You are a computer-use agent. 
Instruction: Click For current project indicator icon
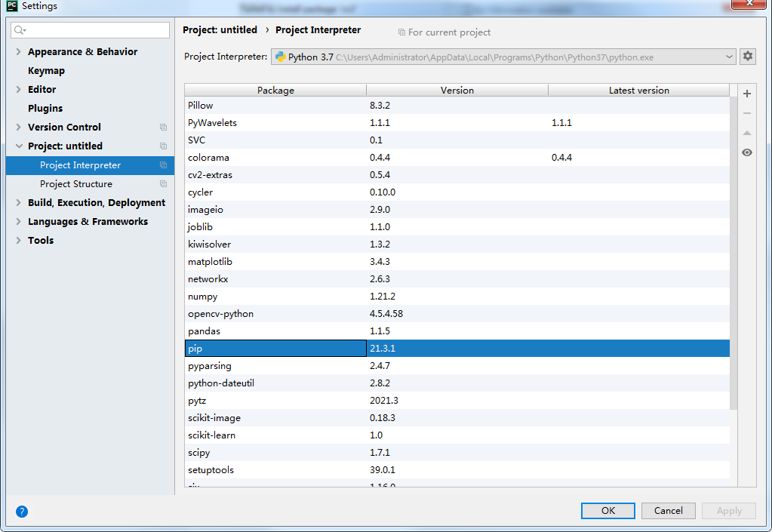click(401, 32)
